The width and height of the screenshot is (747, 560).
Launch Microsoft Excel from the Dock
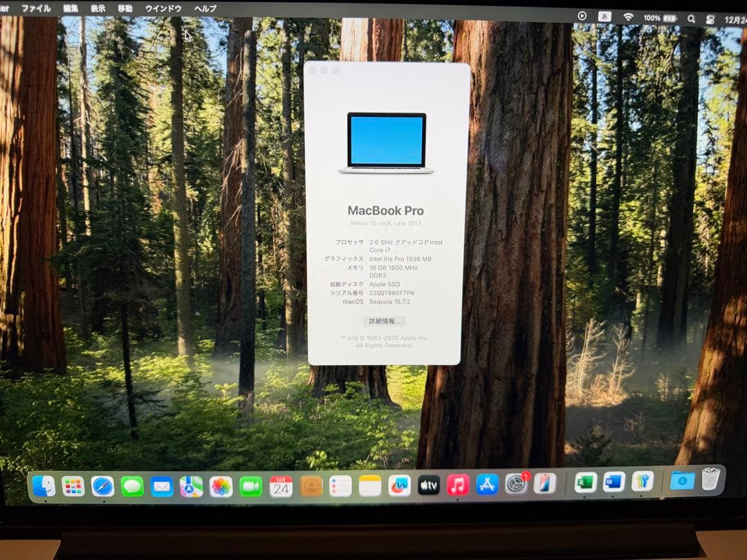[x=584, y=484]
